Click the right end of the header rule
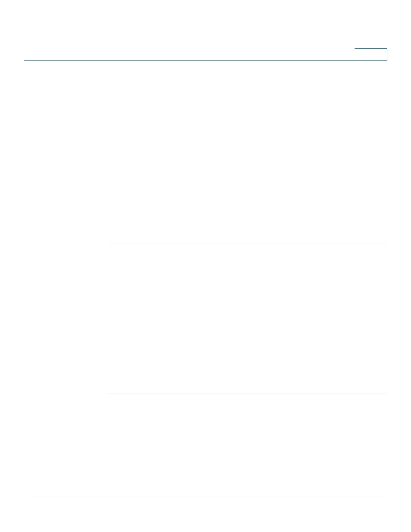 point(385,60)
